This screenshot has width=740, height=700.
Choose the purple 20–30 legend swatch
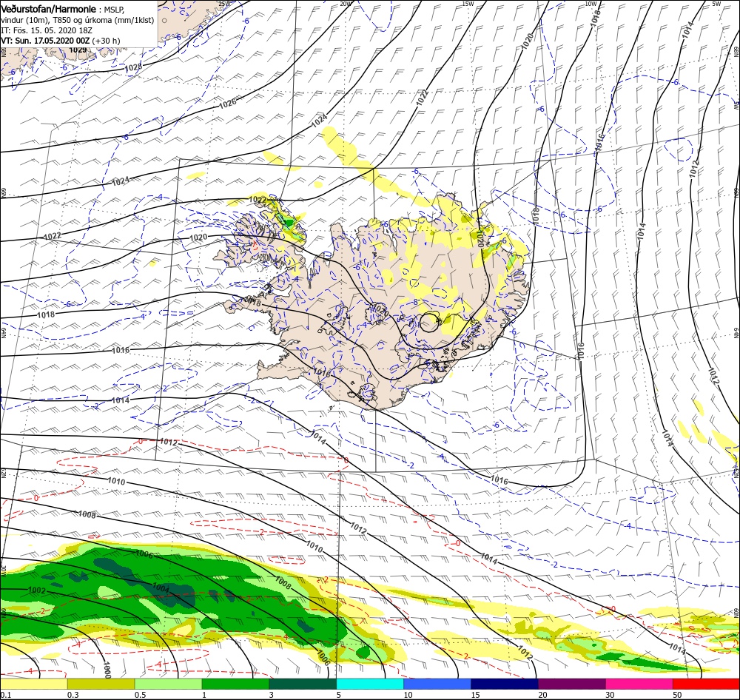pyautogui.click(x=571, y=684)
